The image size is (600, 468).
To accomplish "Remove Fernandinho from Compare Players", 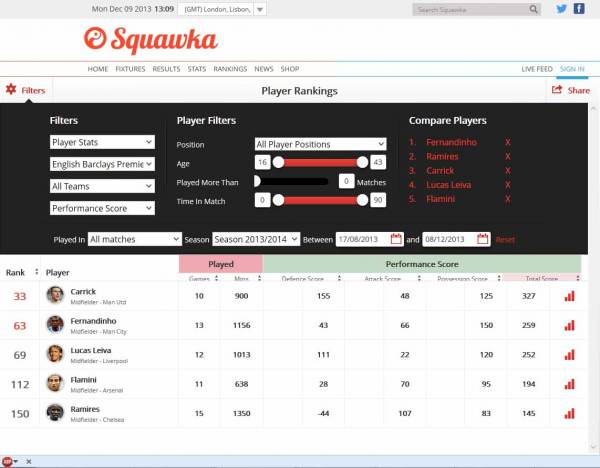I will 507,142.
